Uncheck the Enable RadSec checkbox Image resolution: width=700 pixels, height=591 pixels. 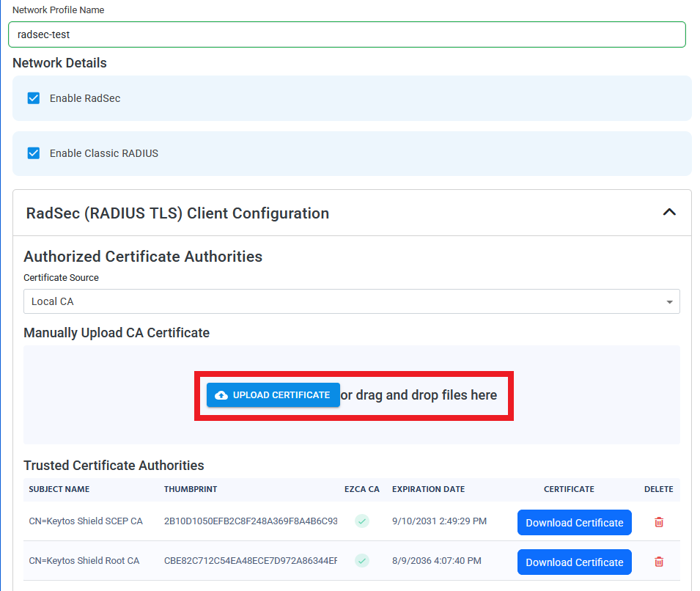click(x=34, y=98)
